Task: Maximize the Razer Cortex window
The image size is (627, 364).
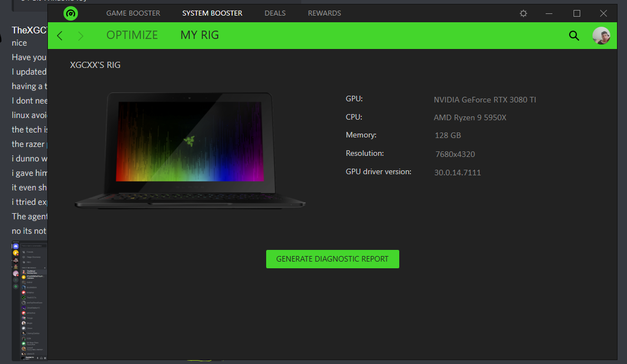Action: (577, 13)
